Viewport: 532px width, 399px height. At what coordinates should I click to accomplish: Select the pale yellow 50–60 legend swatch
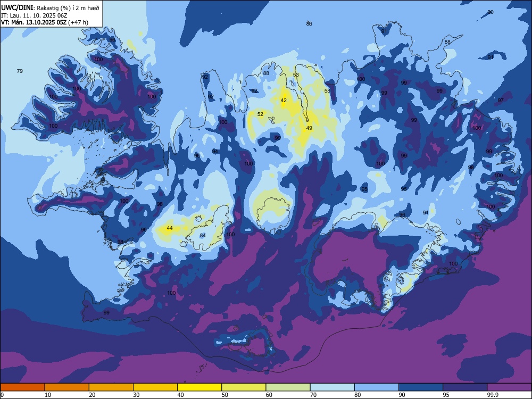[x=244, y=387]
